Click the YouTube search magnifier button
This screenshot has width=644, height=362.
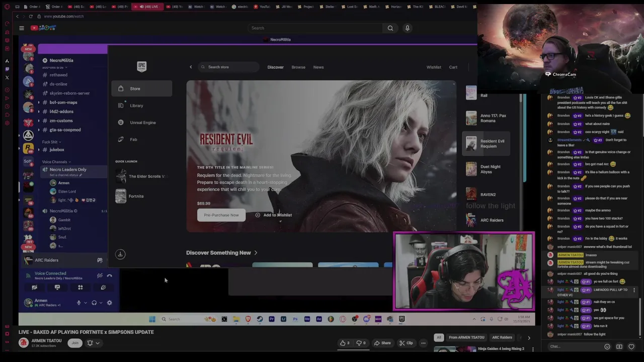390,28
